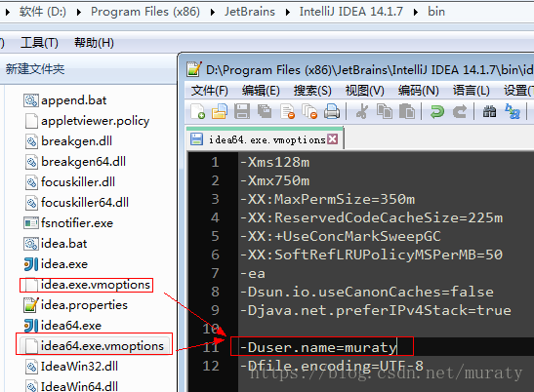The height and width of the screenshot is (392, 534).
Task: Open the 视图(V) menu in Notepad++
Action: [x=365, y=91]
